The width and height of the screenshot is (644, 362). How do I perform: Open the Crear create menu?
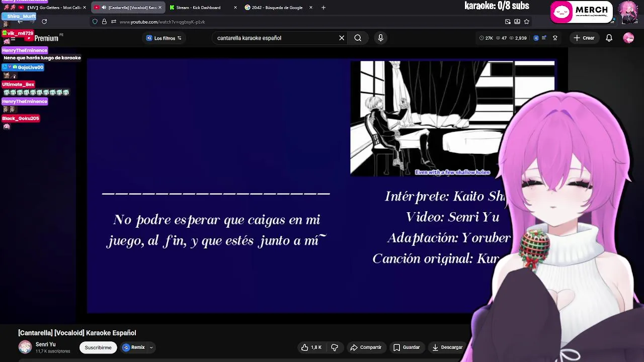[584, 38]
